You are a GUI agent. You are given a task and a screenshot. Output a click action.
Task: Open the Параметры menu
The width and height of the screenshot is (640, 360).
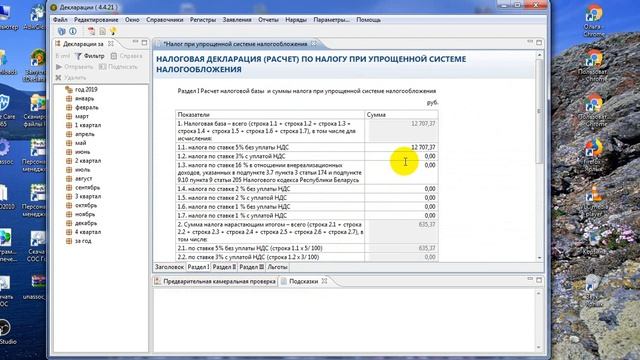coord(331,20)
